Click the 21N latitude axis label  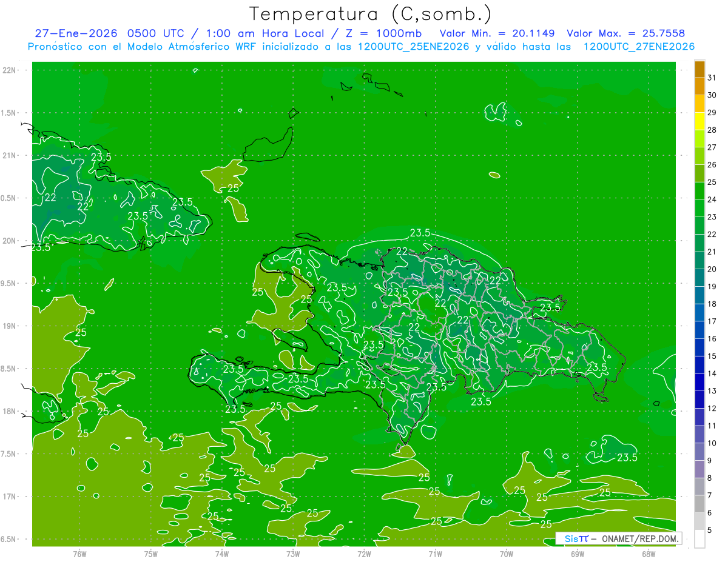(10, 155)
